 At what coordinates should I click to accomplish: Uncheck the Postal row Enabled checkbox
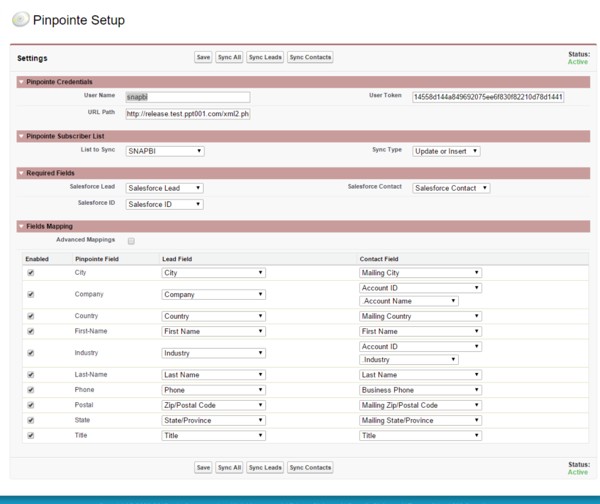tap(31, 405)
